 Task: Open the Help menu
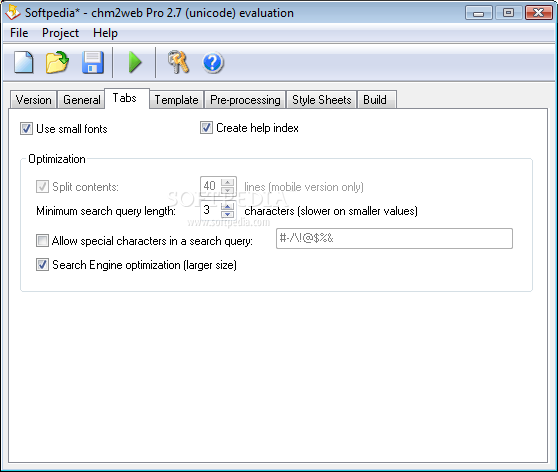coord(105,33)
